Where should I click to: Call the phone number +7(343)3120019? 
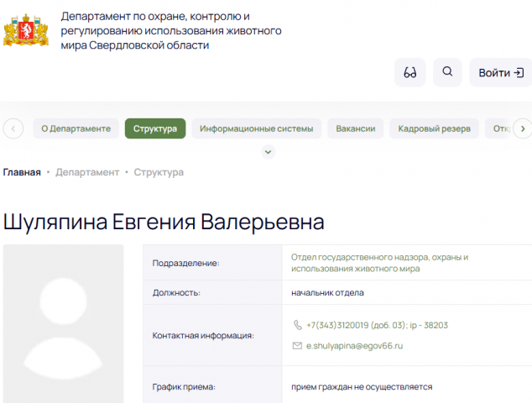coord(377,325)
